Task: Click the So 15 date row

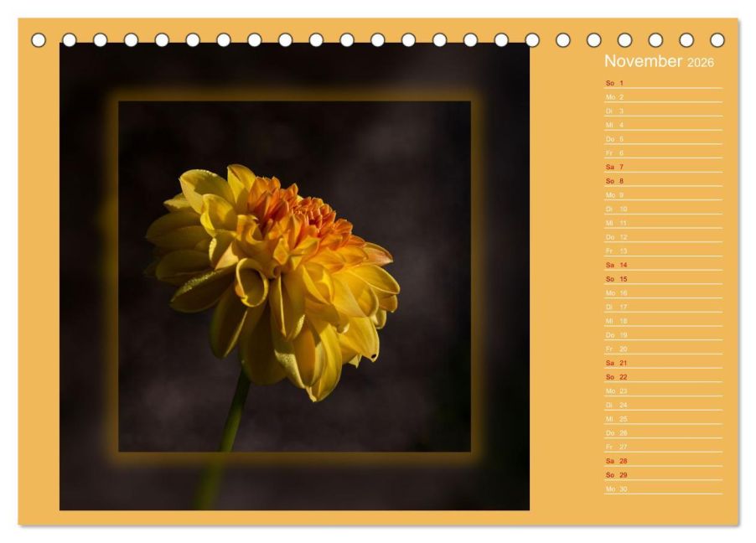Action: tap(662, 279)
